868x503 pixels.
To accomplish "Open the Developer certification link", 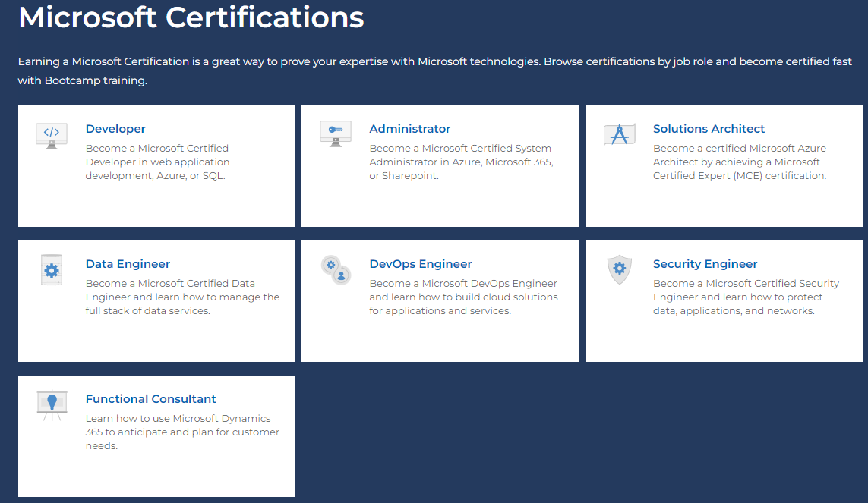I will 115,129.
